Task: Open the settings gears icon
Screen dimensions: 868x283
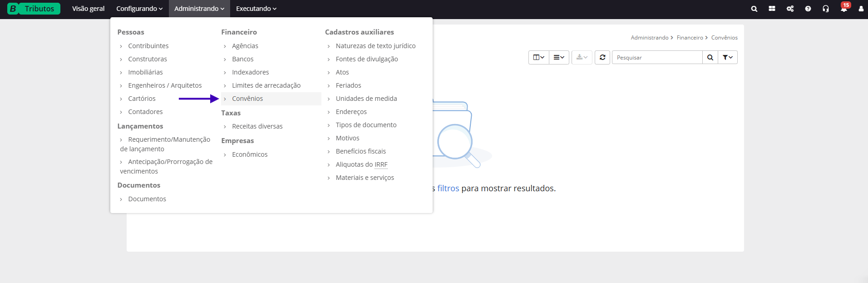Action: click(790, 9)
